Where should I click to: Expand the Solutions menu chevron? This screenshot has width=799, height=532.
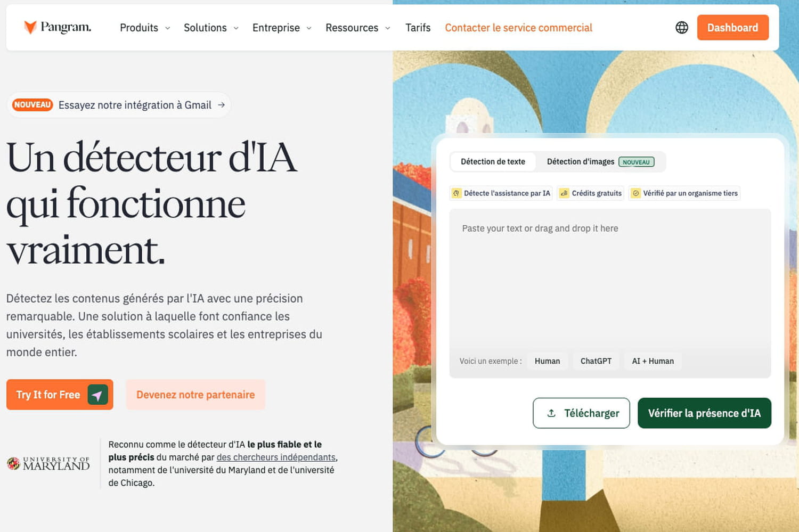236,28
